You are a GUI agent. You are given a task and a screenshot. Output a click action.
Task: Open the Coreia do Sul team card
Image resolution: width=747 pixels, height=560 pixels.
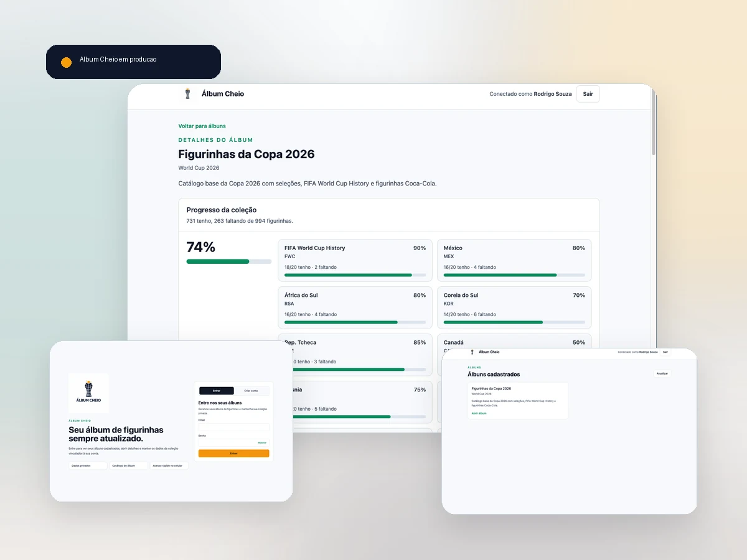point(514,308)
